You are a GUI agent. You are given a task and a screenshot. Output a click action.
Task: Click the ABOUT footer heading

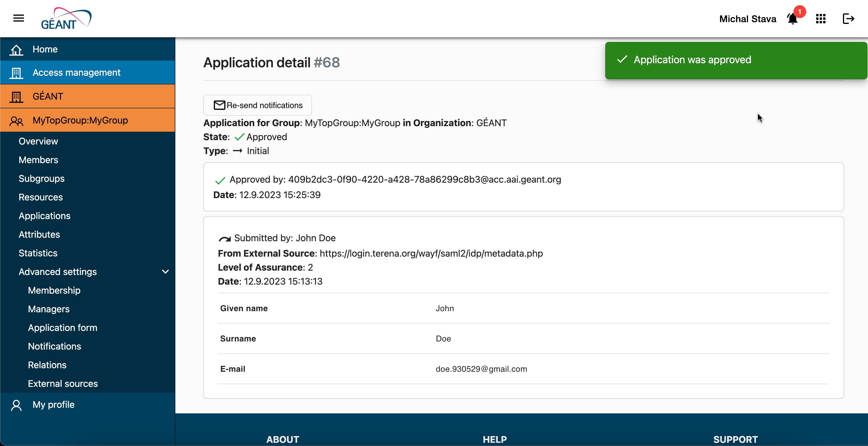[x=283, y=439]
